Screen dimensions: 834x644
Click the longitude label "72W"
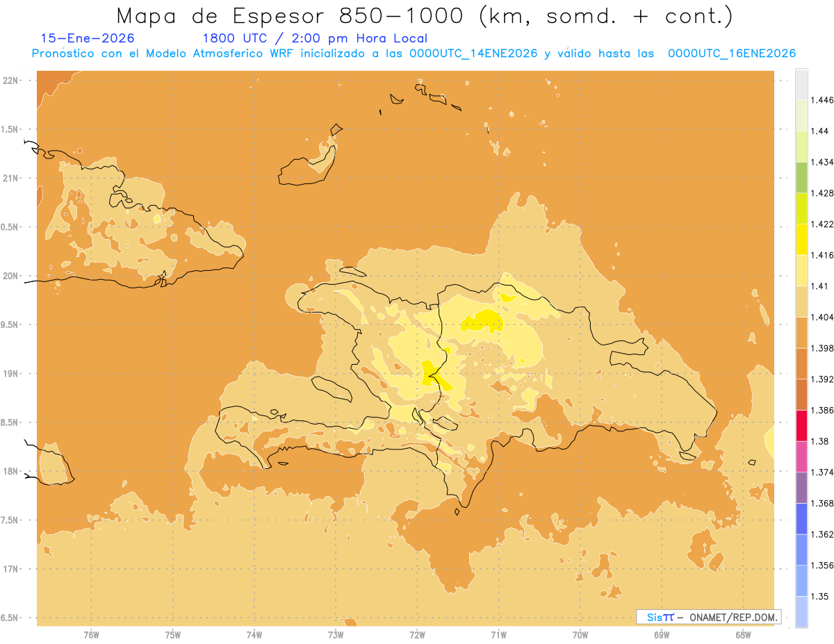click(x=418, y=634)
